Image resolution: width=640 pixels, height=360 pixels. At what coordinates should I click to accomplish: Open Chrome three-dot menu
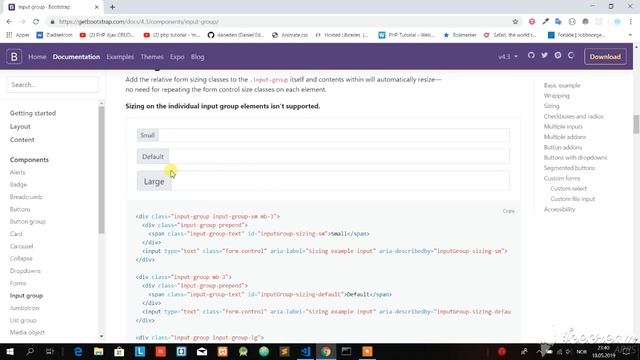(x=631, y=22)
